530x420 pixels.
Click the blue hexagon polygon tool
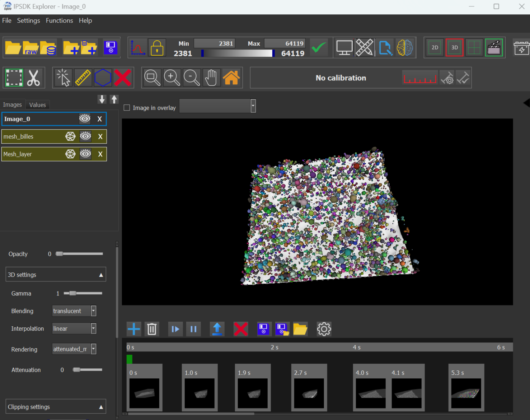tap(103, 78)
